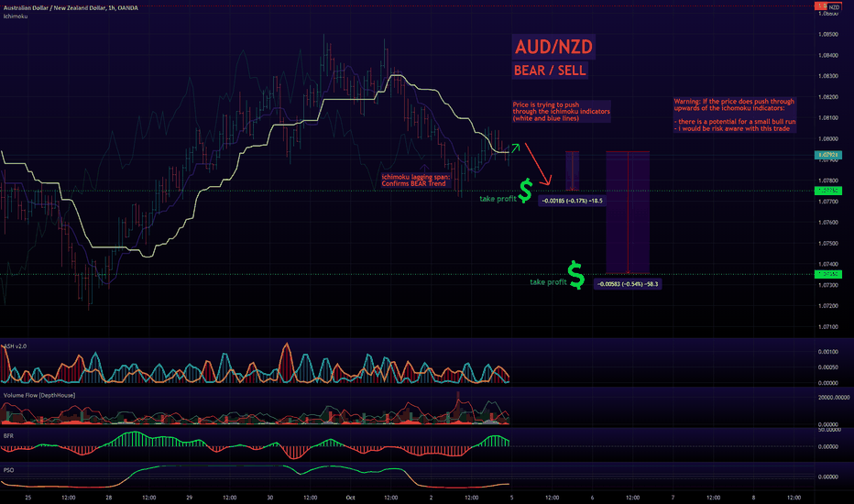
Task: Click the '7' date on time axis
Action: point(673,498)
